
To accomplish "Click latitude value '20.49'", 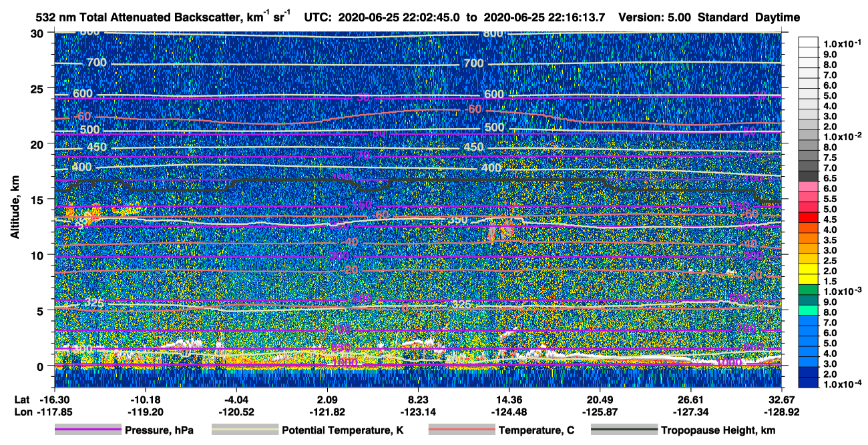I will click(600, 399).
